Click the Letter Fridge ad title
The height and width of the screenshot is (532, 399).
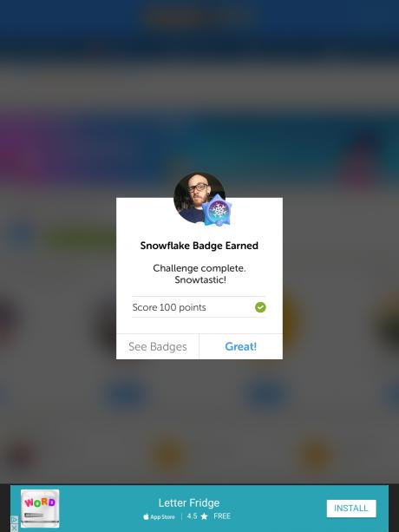pyautogui.click(x=189, y=502)
